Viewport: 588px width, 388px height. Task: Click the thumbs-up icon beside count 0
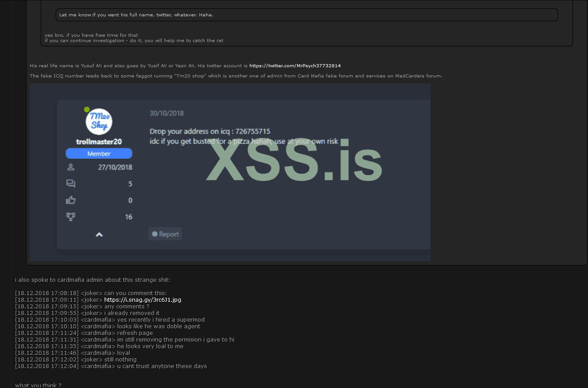coord(70,200)
